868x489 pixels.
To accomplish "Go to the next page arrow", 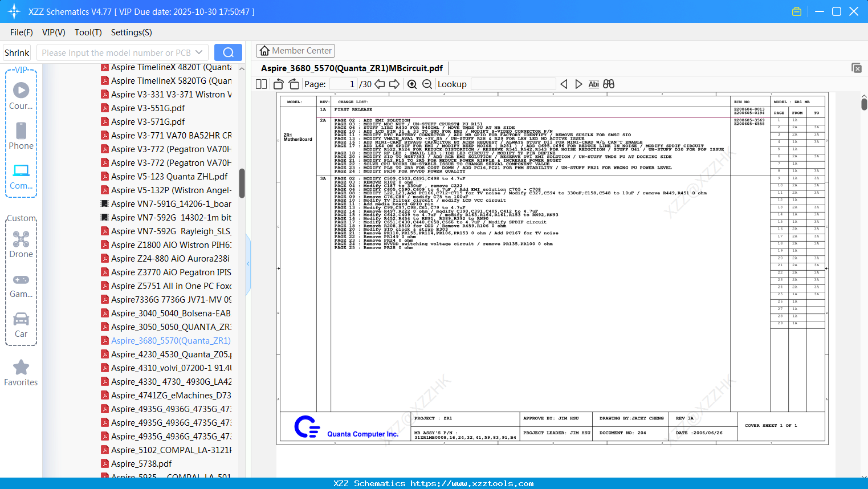I will coord(394,84).
